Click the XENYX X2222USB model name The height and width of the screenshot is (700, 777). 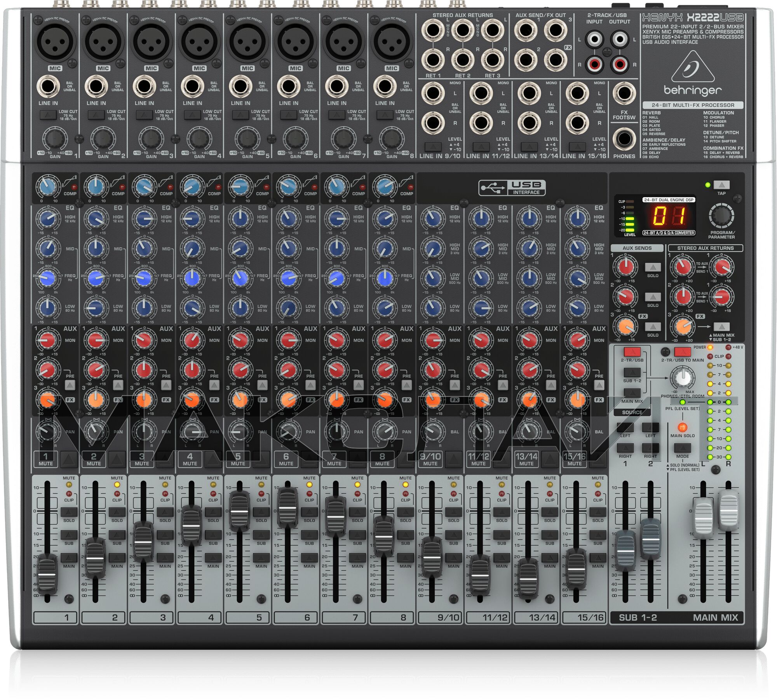693,17
